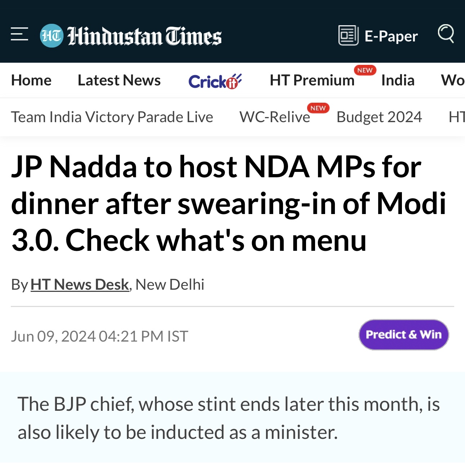
Task: Open Team India Victory Parade Live
Action: tap(112, 117)
